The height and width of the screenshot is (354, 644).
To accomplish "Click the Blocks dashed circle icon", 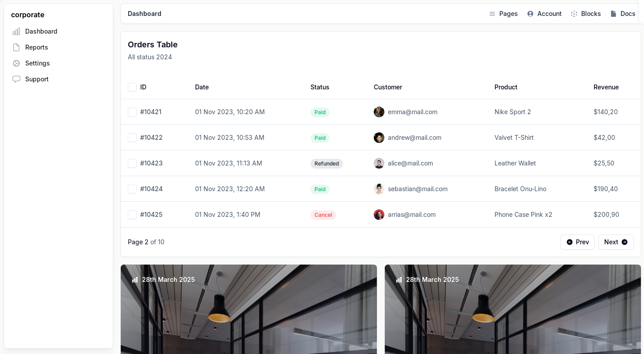I will (x=574, y=14).
